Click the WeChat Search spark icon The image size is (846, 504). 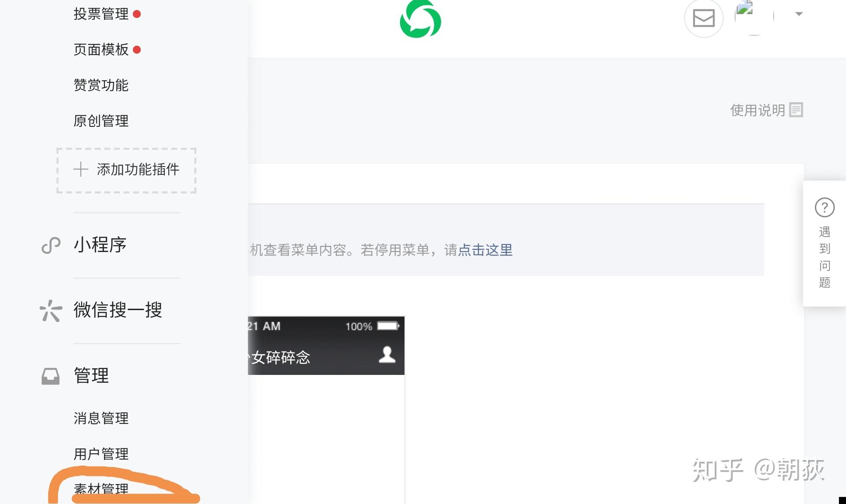51,311
